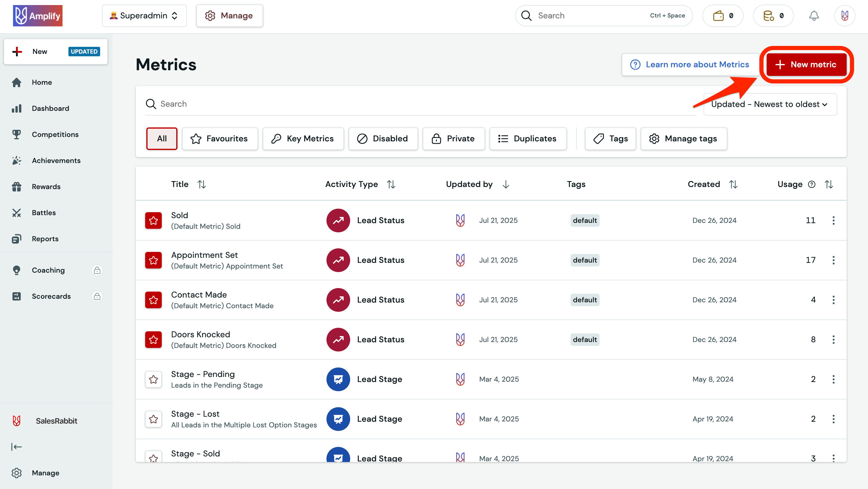Screen dimensions: 868x489
Task: Open the Manage tags settings
Action: point(684,138)
